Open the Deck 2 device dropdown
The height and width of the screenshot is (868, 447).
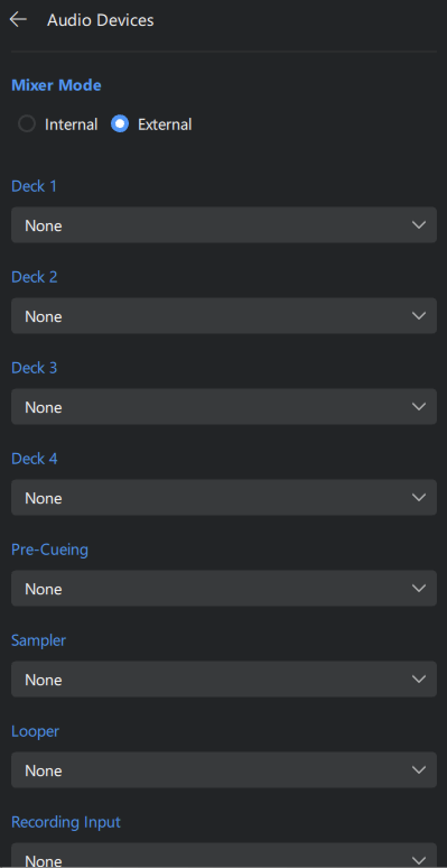point(224,315)
